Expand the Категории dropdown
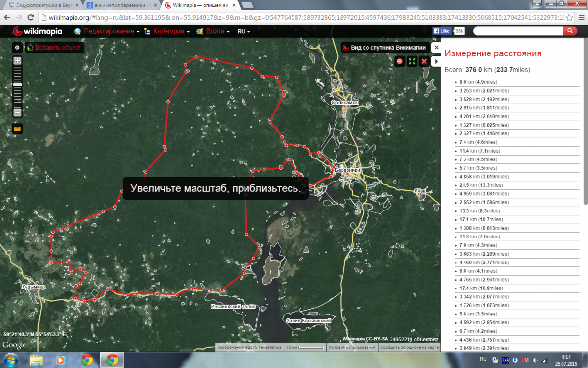Image resolution: width=588 pixels, height=368 pixels. (x=171, y=31)
